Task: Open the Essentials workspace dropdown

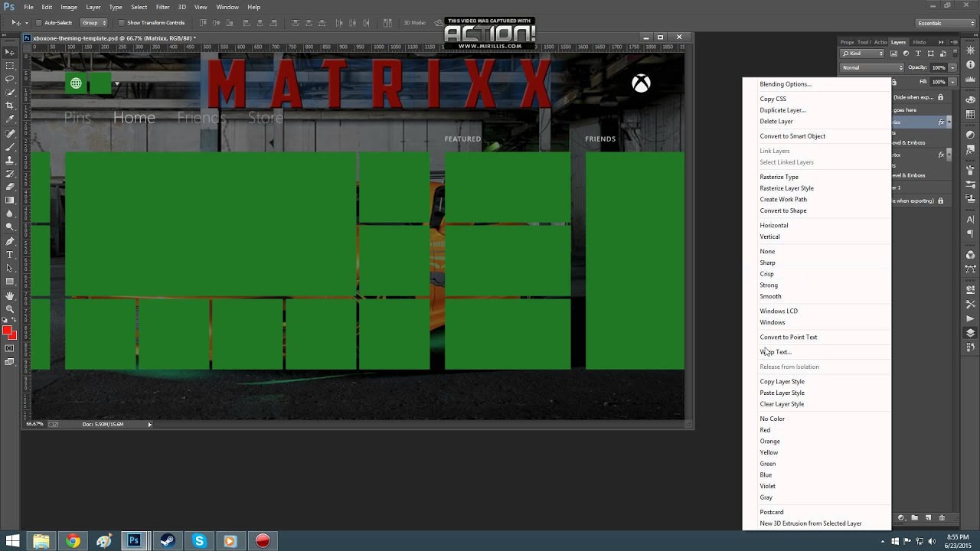Action: point(946,23)
